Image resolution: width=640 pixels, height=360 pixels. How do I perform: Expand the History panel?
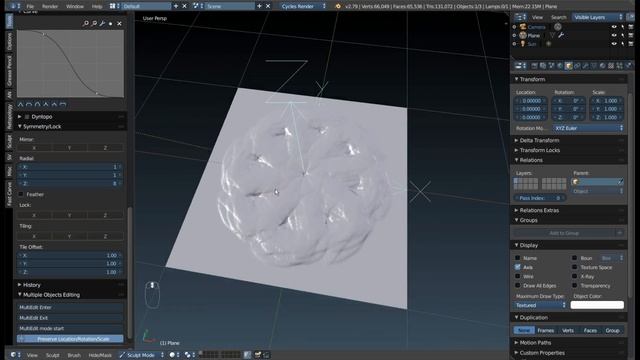20,284
